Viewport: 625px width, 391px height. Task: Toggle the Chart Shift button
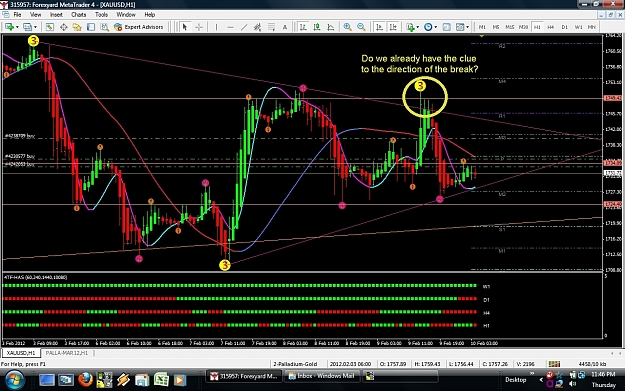tap(393, 27)
